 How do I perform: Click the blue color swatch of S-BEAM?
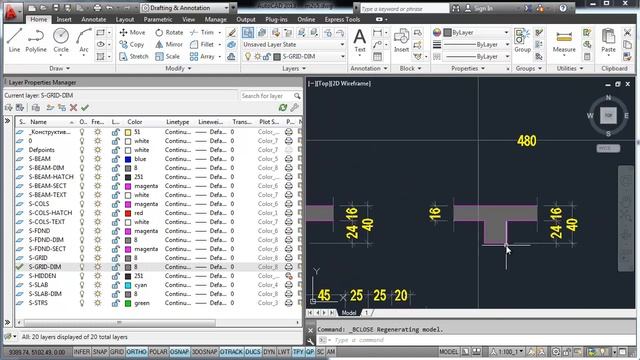click(128, 159)
